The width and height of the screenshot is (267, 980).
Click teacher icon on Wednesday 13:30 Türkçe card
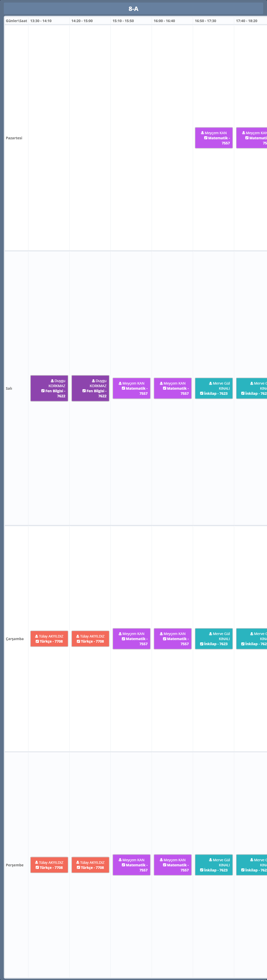coord(37,636)
